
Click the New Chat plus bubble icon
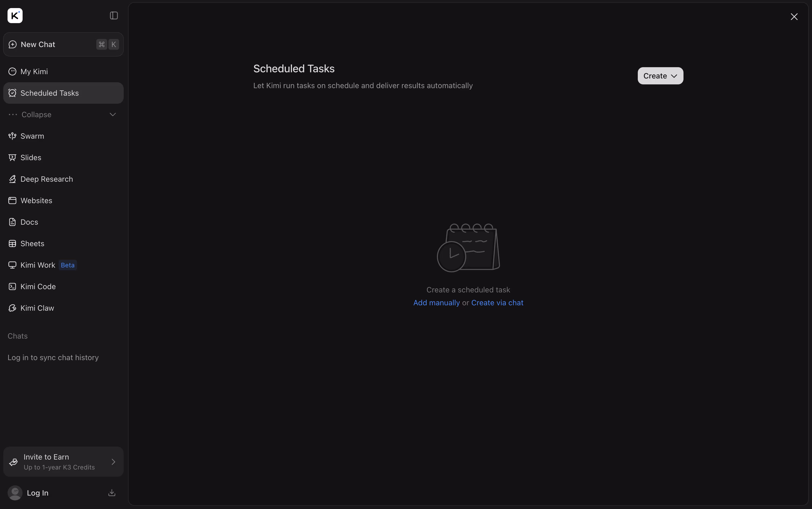point(12,44)
